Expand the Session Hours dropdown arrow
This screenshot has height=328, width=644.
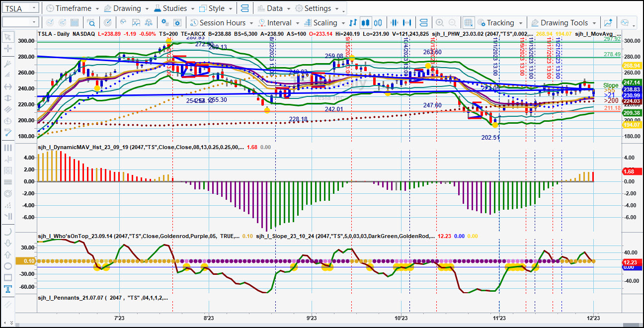(x=251, y=23)
